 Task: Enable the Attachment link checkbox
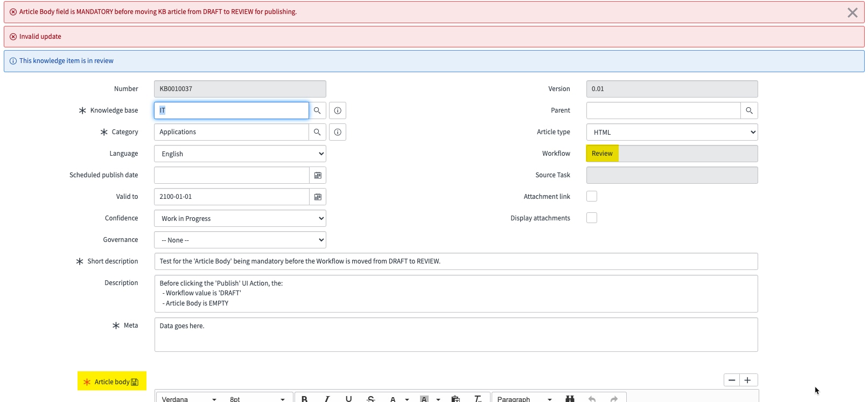pos(592,196)
